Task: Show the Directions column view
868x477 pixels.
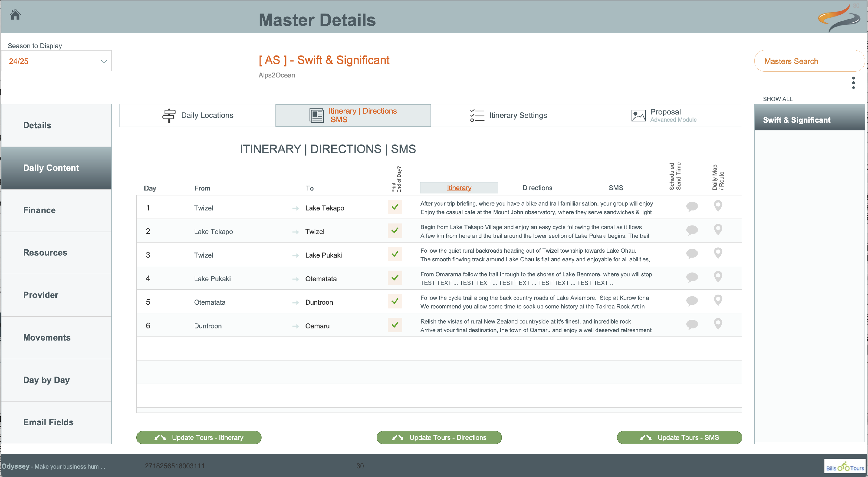Action: click(537, 188)
